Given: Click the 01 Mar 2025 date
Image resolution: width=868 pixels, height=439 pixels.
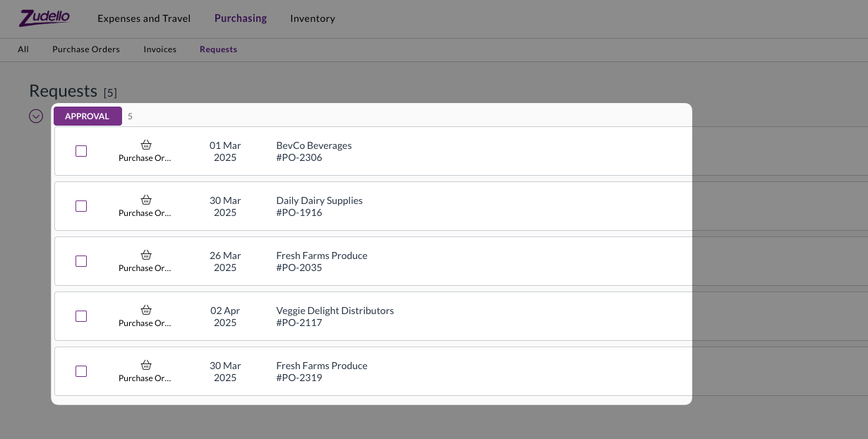Looking at the screenshot, I should (x=225, y=151).
